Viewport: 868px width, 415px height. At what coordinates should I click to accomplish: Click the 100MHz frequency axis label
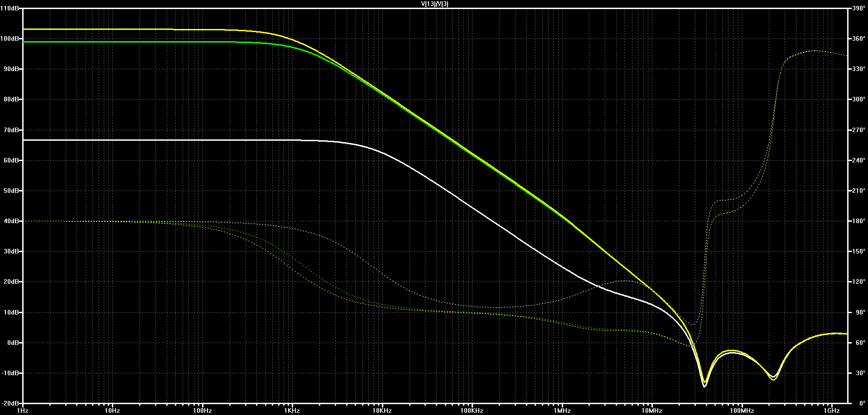tap(742, 411)
